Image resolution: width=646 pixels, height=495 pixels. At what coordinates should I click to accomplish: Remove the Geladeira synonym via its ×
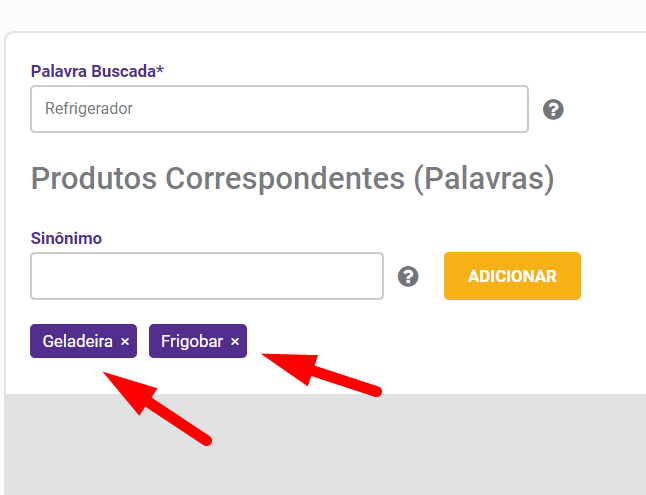coord(125,341)
